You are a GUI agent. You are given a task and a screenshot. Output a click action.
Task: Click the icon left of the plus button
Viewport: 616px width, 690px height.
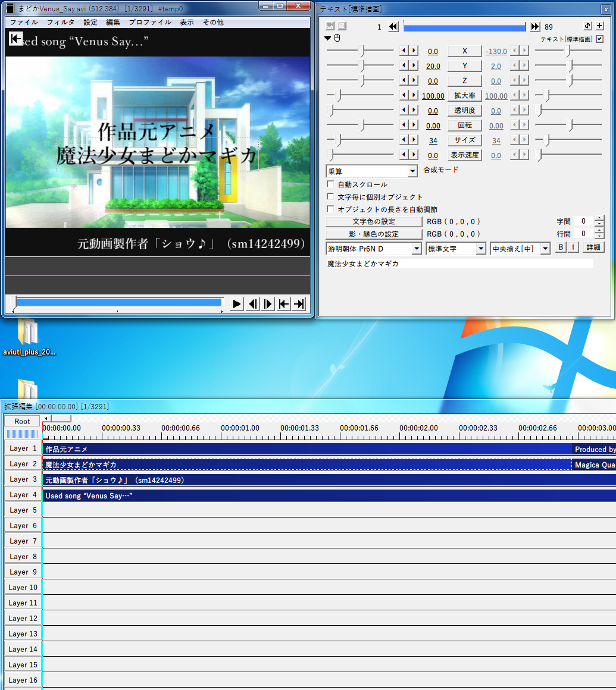coord(587,26)
